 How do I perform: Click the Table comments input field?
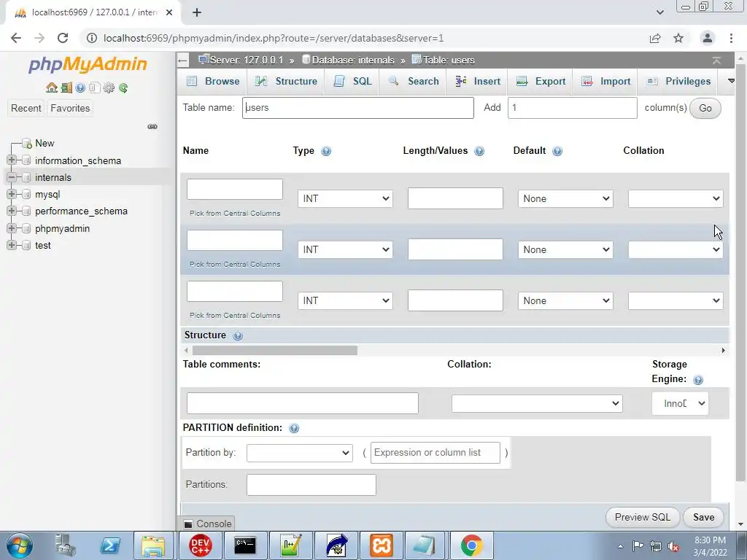tap(303, 403)
